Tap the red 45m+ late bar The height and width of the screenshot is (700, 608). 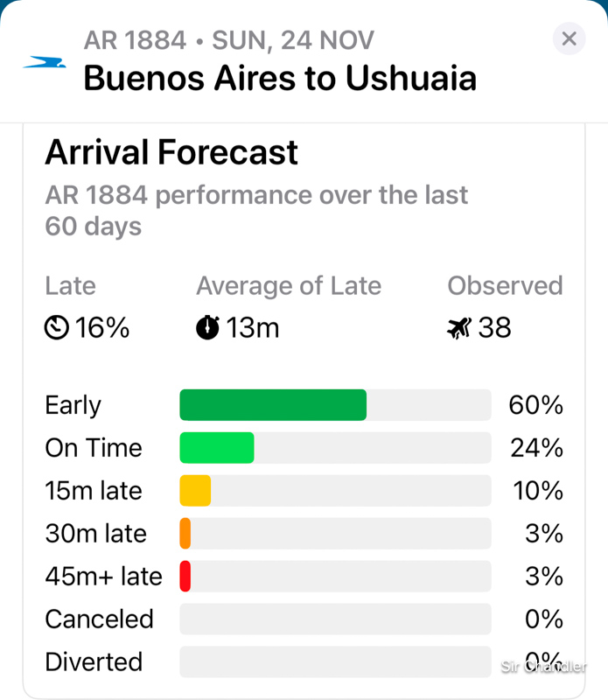tap(185, 577)
